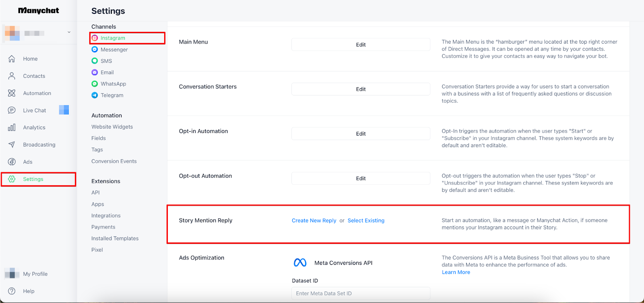Click the Settings gear icon

(12, 179)
